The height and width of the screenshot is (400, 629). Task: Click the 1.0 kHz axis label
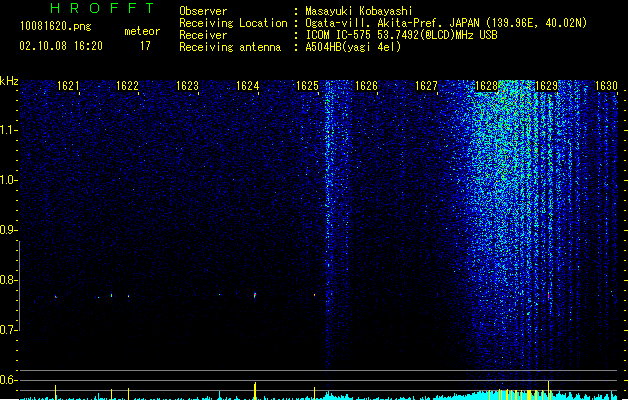click(9, 180)
